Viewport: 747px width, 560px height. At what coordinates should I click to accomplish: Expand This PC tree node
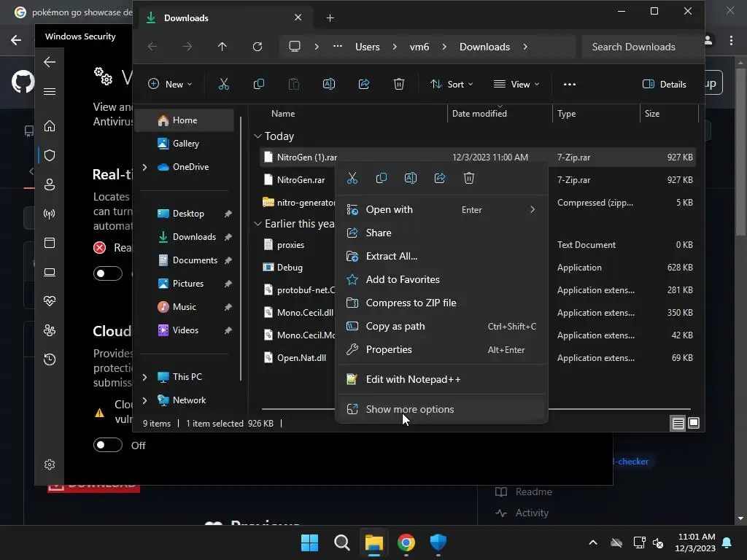(x=145, y=377)
